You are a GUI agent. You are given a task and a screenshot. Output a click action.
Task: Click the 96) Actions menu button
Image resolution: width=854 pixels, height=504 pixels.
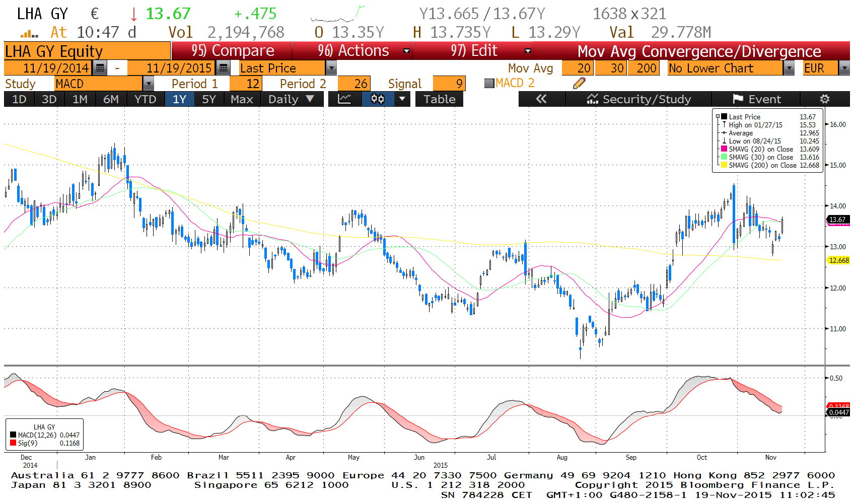tap(353, 51)
